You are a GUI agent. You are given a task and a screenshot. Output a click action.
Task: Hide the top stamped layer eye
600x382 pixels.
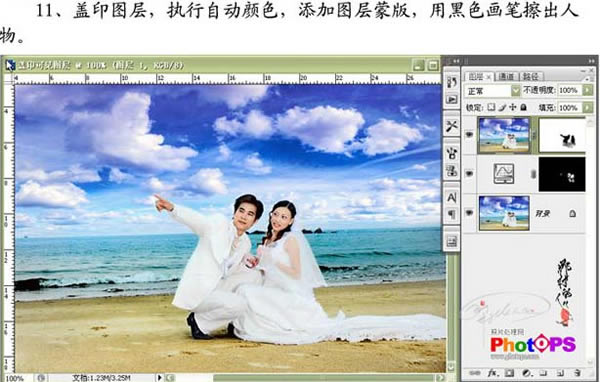point(469,135)
